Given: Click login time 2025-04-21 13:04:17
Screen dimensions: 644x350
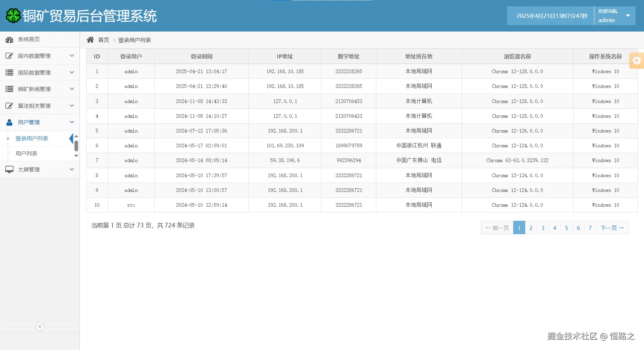Looking at the screenshot, I should click(202, 71).
